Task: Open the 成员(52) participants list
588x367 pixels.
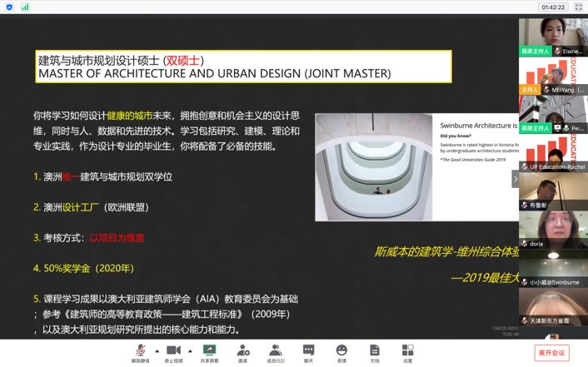Action: pos(276,350)
